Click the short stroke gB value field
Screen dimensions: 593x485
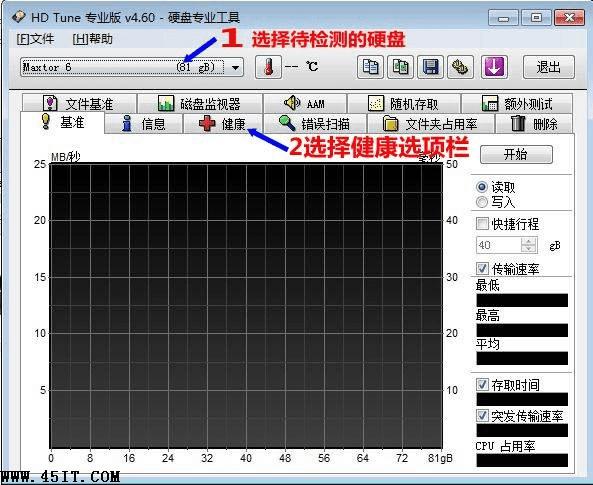click(498, 245)
